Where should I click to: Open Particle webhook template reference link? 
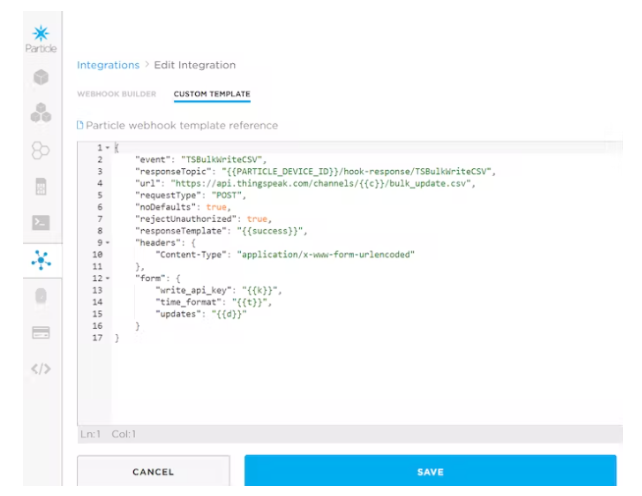click(182, 125)
